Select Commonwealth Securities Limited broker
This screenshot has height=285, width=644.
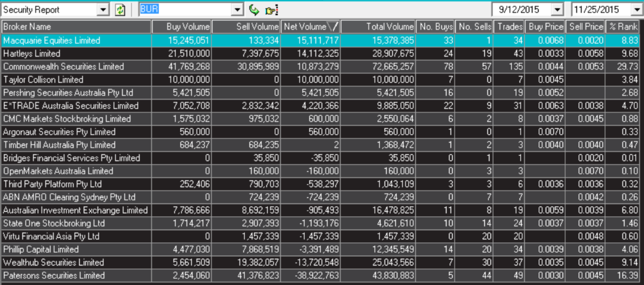point(63,67)
